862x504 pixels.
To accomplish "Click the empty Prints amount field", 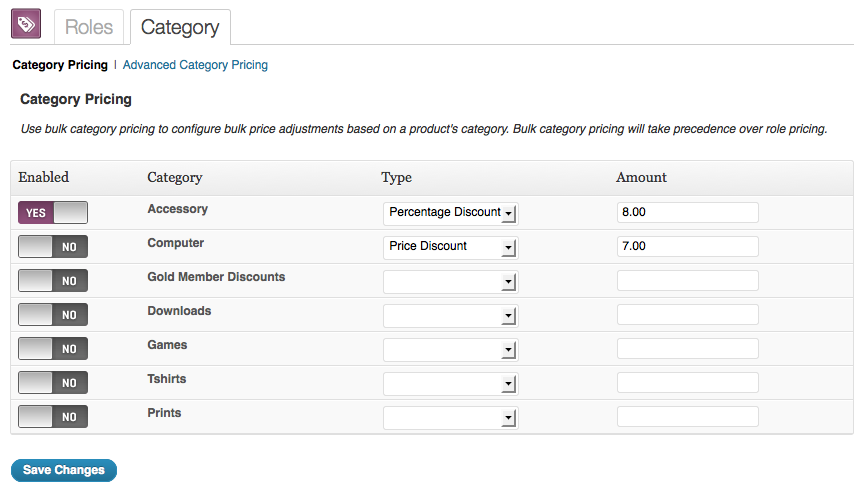I will pos(688,417).
